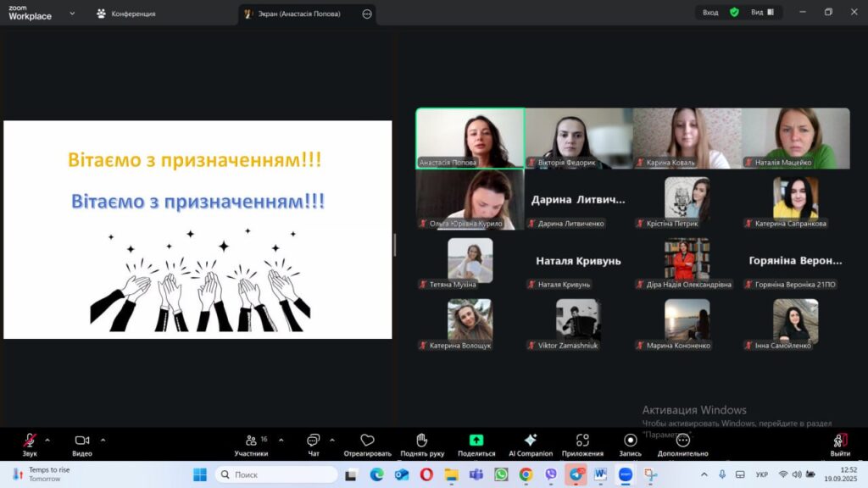Click the Вход sign-in button
This screenshot has width=868, height=488.
pos(710,13)
